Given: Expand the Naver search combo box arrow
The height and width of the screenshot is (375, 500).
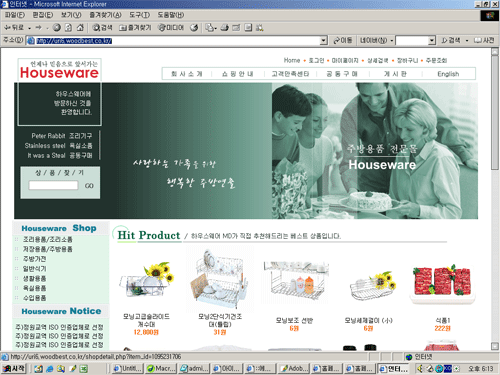Looking at the screenshot, I should (432, 41).
